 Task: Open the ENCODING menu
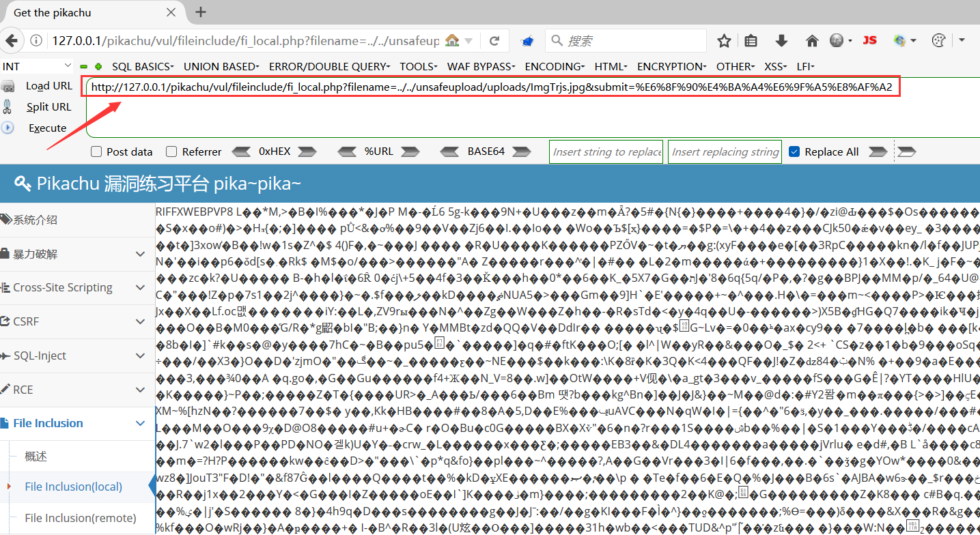pos(555,66)
